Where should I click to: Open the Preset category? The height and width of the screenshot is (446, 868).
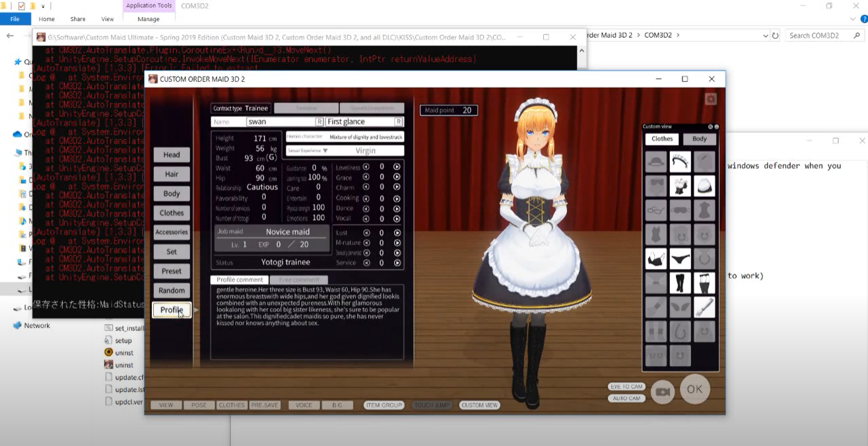coord(172,271)
